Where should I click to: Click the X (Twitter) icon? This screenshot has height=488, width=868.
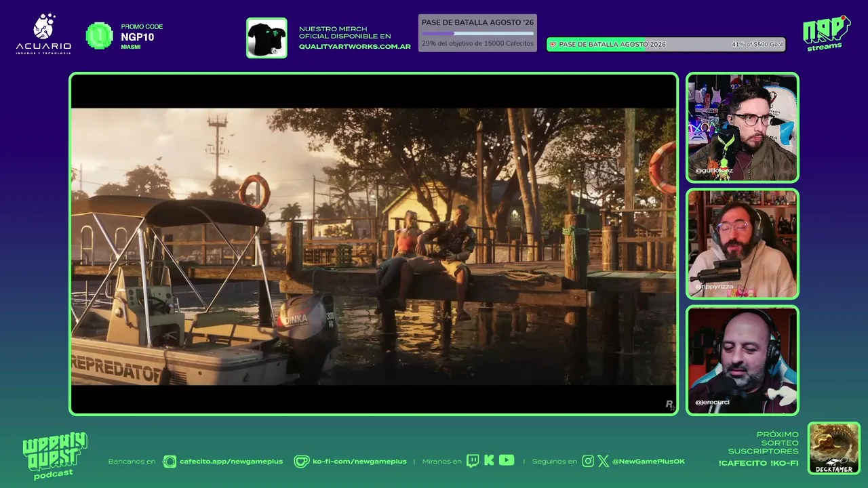tap(603, 462)
